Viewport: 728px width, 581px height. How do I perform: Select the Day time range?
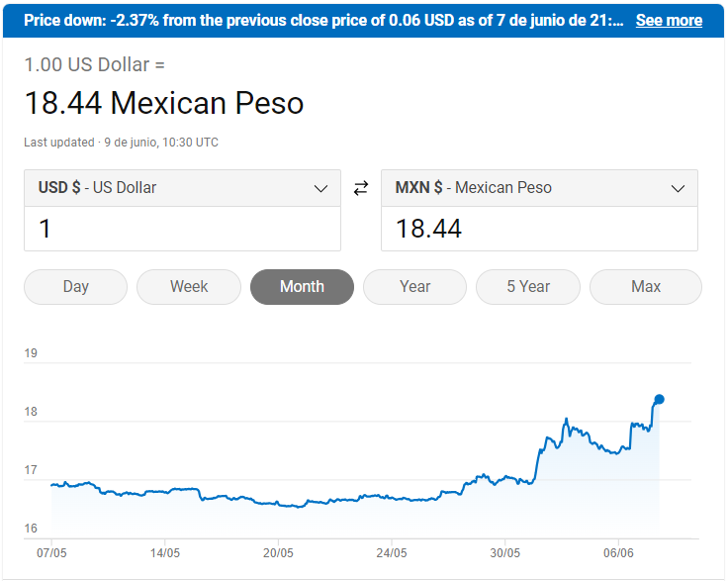click(x=75, y=287)
